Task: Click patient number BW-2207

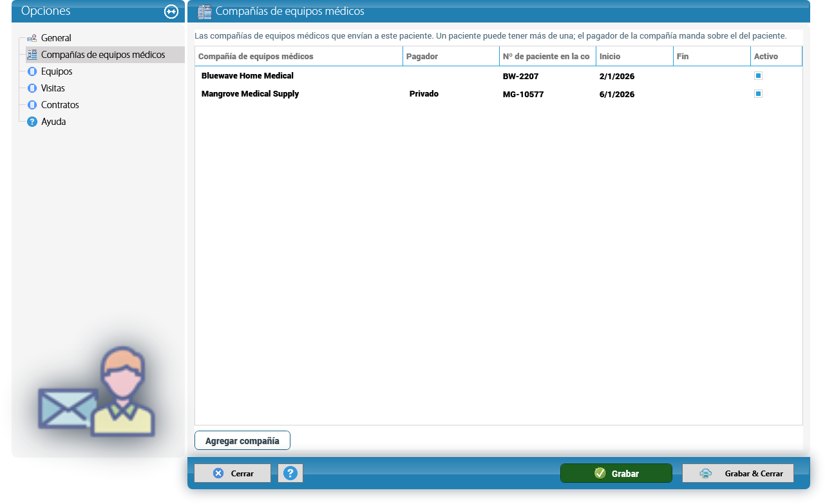Action: (x=520, y=77)
